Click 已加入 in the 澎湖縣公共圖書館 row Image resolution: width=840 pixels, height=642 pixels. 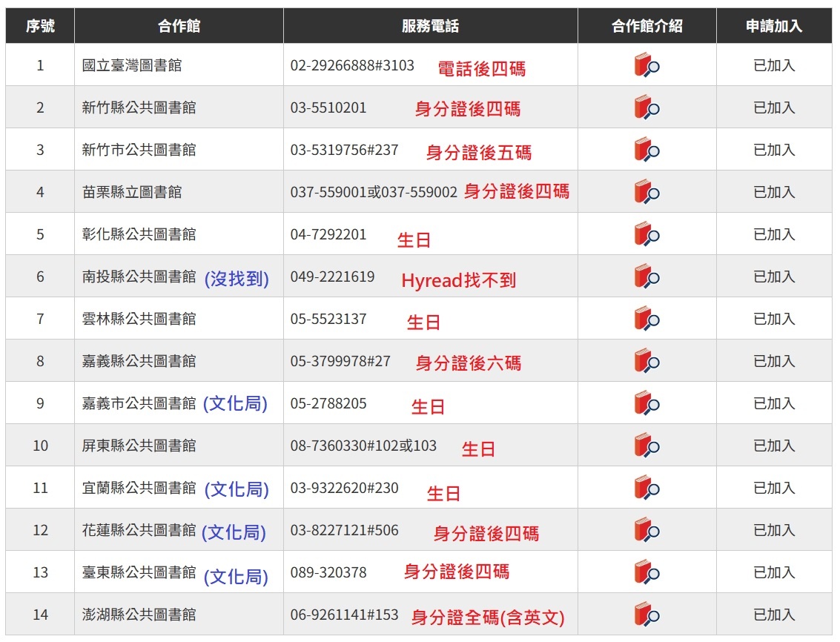coord(774,615)
